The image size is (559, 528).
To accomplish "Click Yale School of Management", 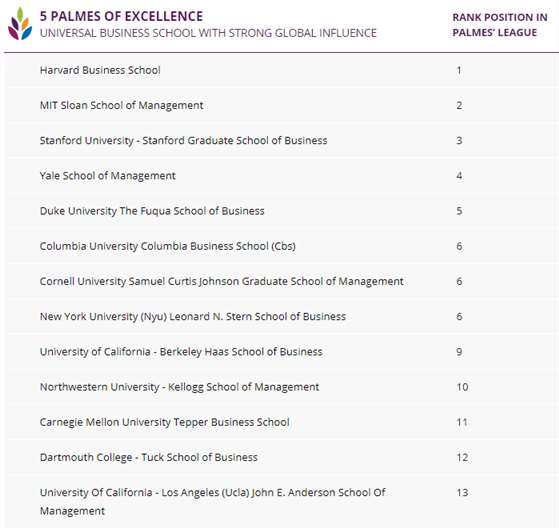I will [x=108, y=176].
